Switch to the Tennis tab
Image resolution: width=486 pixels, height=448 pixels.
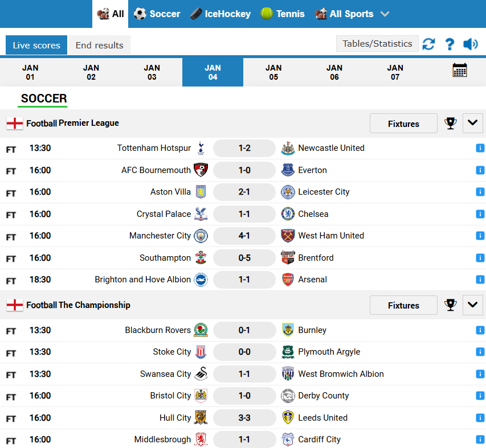pyautogui.click(x=282, y=13)
